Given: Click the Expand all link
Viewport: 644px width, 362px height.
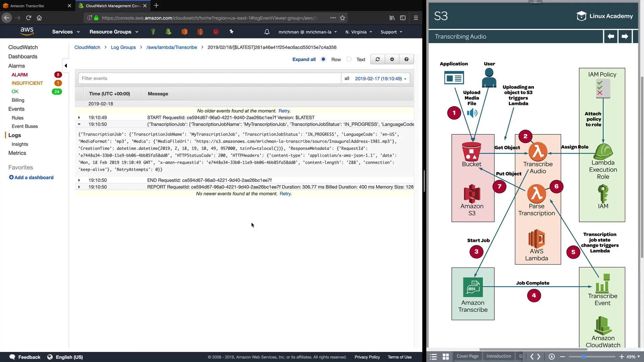Looking at the screenshot, I should [304, 59].
